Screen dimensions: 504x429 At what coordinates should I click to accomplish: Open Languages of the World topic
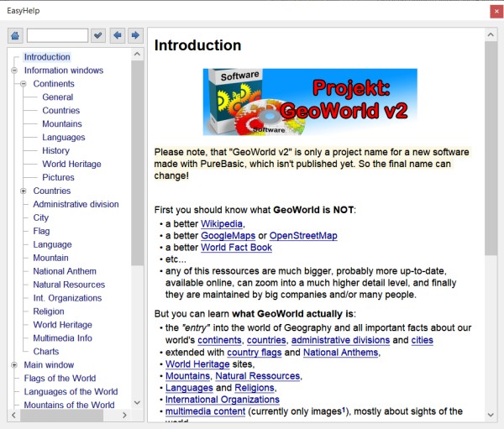pyautogui.click(x=71, y=392)
